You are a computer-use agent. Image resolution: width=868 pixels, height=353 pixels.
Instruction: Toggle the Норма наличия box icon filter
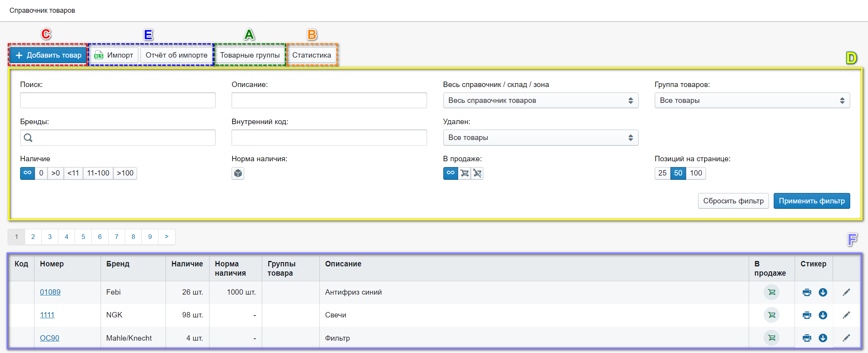point(238,173)
